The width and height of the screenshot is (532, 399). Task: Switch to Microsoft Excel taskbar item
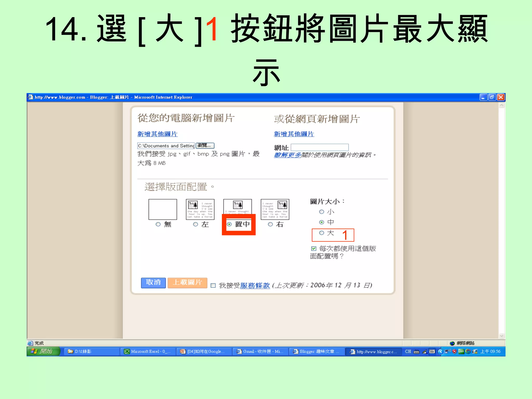148,351
